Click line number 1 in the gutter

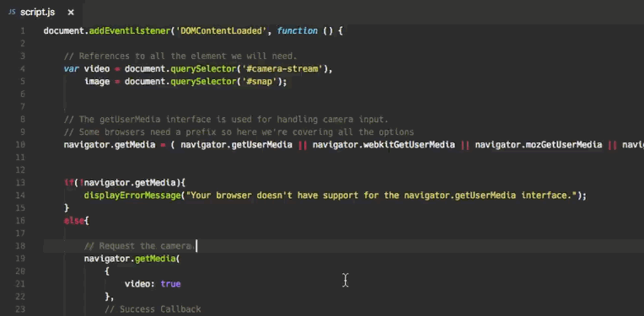coord(23,31)
